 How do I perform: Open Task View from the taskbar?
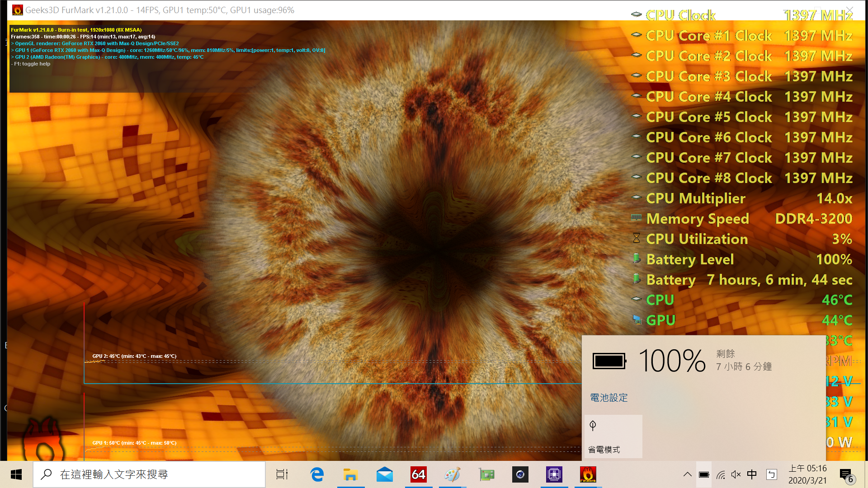pos(282,474)
